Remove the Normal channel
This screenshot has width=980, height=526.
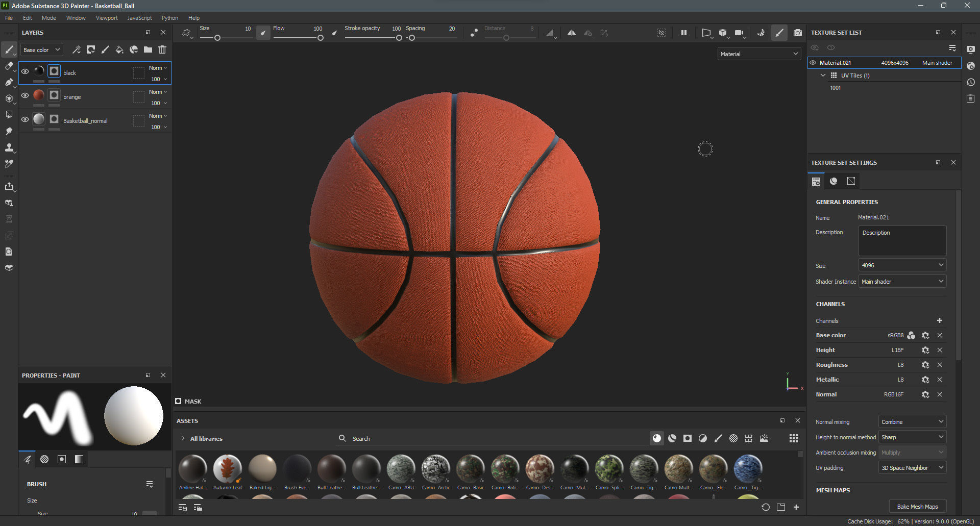click(x=940, y=394)
